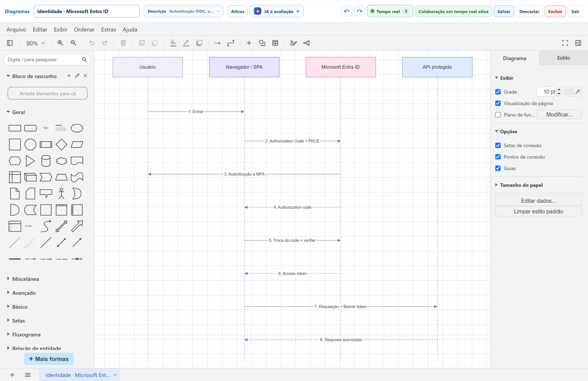Open the Extras menu
Viewport: 588px width, 381px height.
pos(109,29)
